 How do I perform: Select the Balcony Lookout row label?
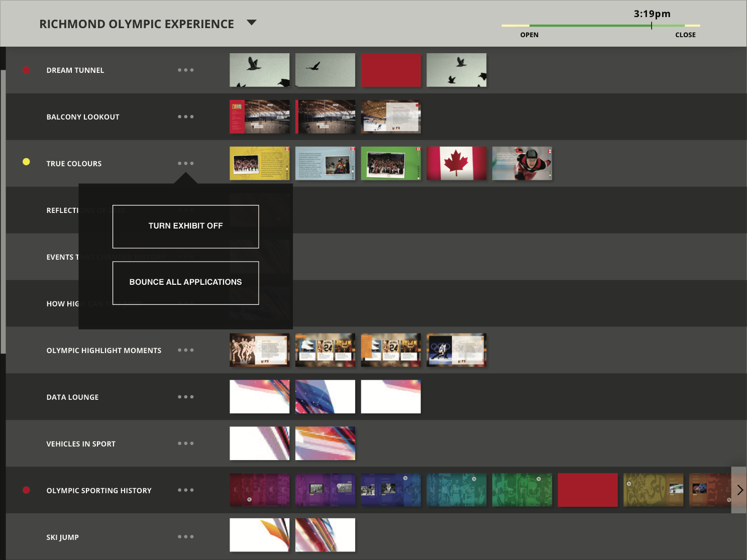83,117
